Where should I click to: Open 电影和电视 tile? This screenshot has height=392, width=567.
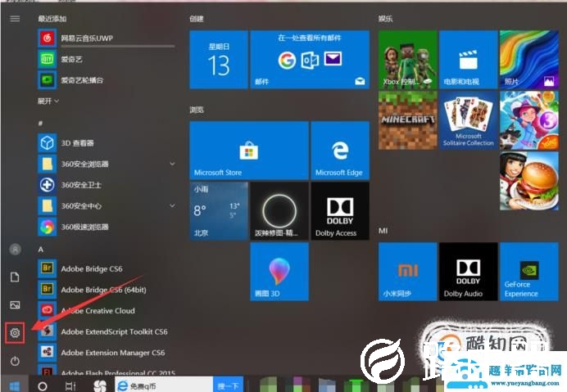pyautogui.click(x=469, y=60)
